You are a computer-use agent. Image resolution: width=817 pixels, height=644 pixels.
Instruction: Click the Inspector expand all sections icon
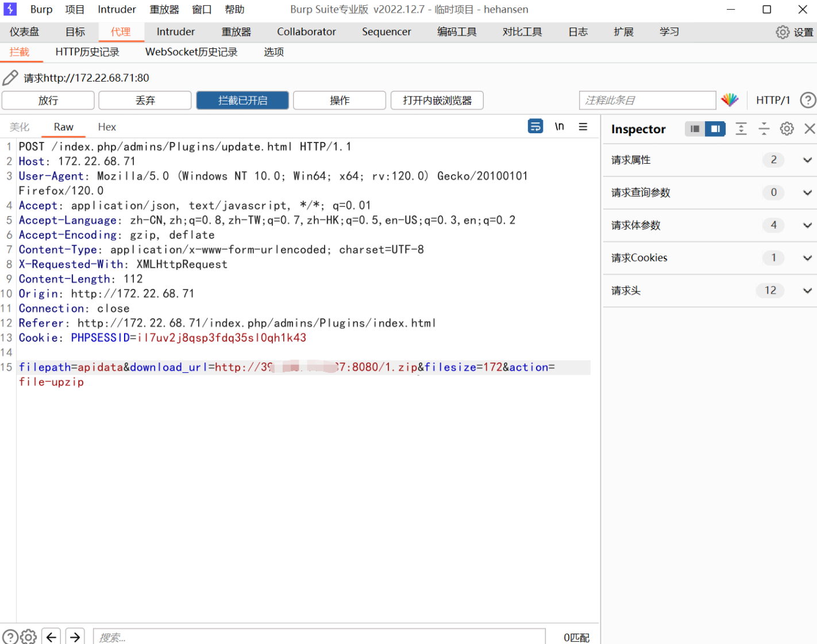[741, 129]
